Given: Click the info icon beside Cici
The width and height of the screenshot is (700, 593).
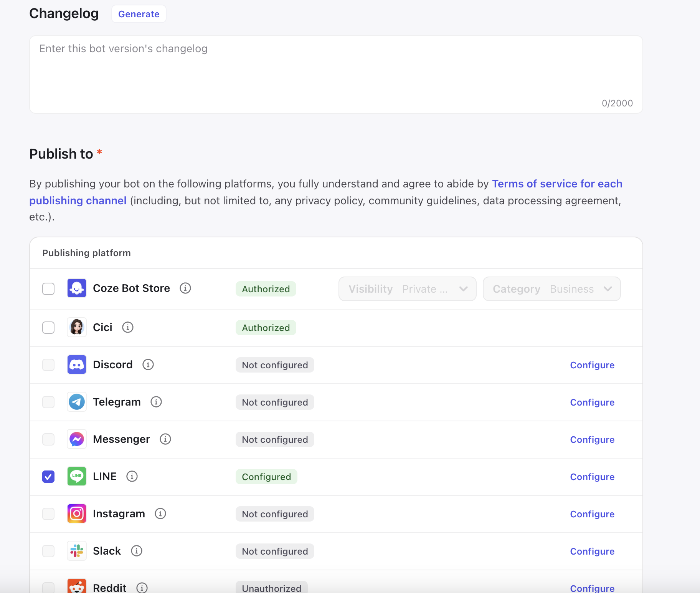Looking at the screenshot, I should click(x=128, y=327).
